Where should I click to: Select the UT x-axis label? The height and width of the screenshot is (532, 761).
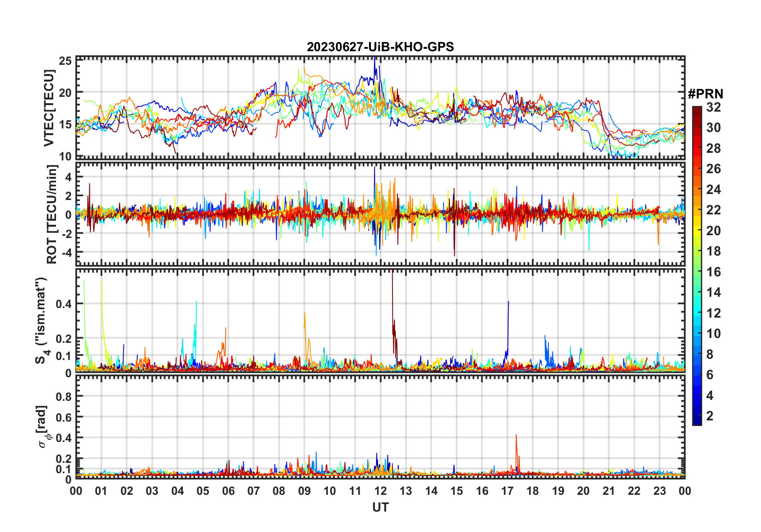(x=380, y=507)
